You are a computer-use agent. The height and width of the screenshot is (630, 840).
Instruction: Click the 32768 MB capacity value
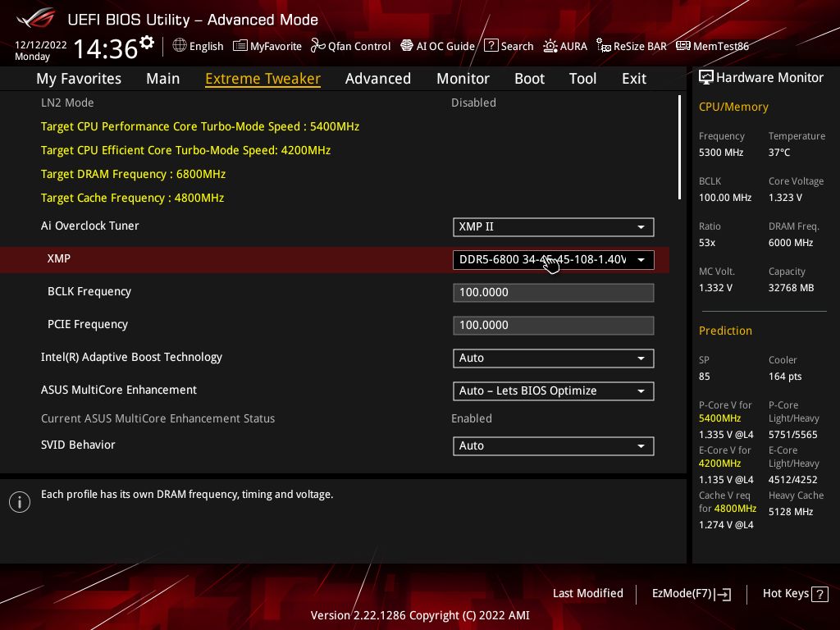click(792, 288)
